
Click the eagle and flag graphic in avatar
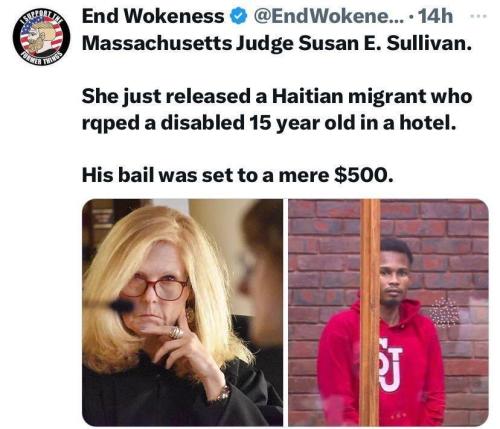(x=42, y=37)
